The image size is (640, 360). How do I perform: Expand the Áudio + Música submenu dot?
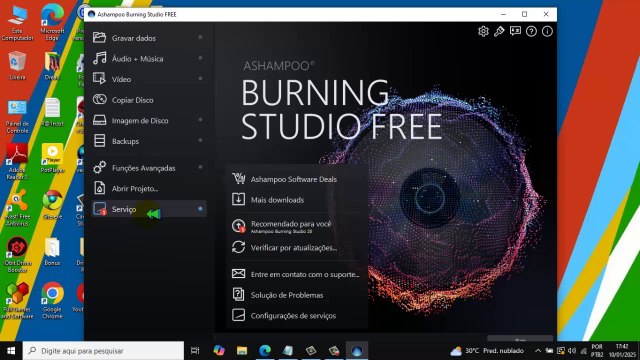(200, 58)
